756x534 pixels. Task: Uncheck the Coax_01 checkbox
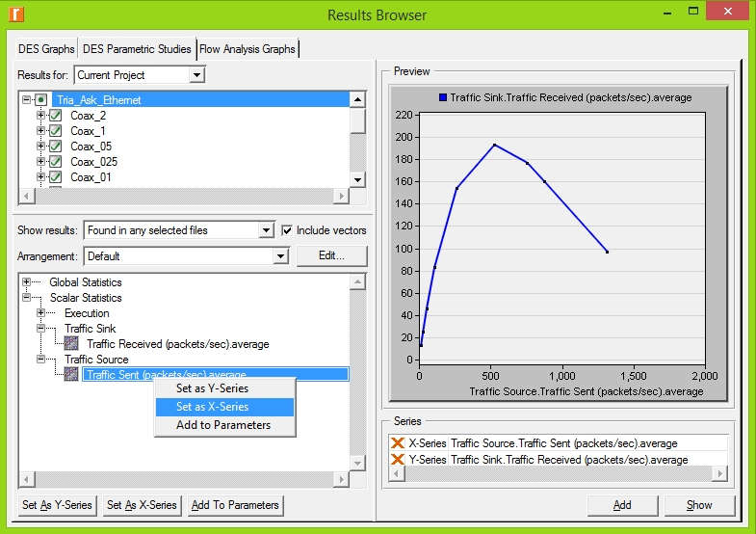[x=56, y=177]
